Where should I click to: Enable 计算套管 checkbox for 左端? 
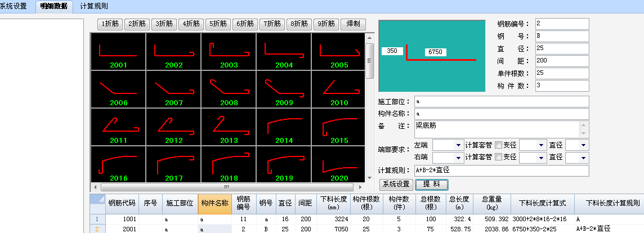(x=499, y=145)
